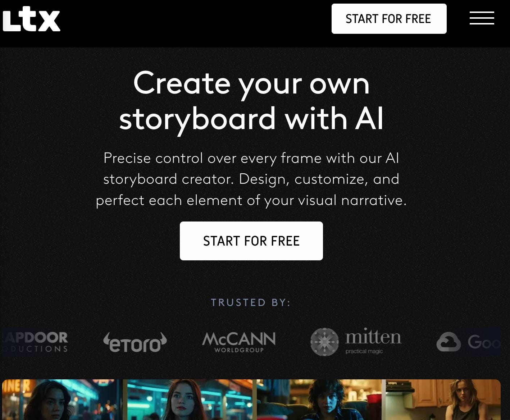
Task: Click the partially visible Google wordmark
Action: [484, 342]
